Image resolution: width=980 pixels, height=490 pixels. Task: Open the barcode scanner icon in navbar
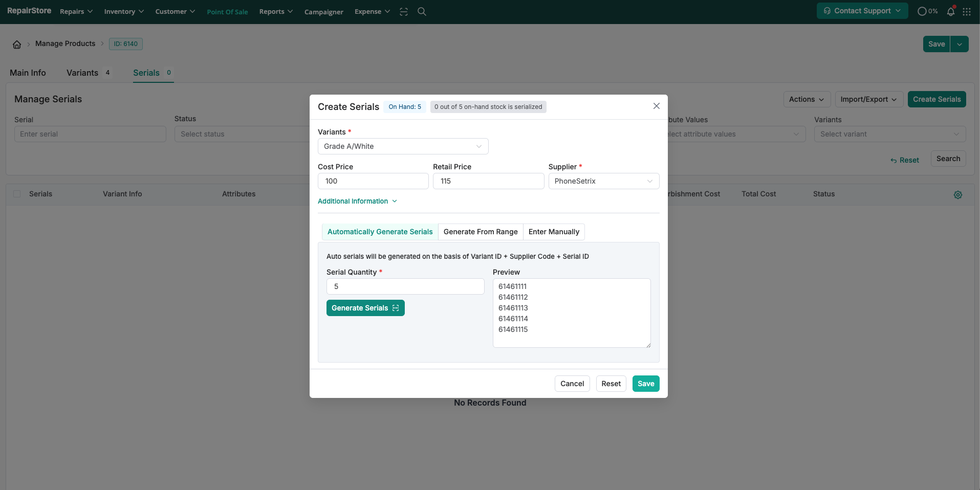point(404,12)
